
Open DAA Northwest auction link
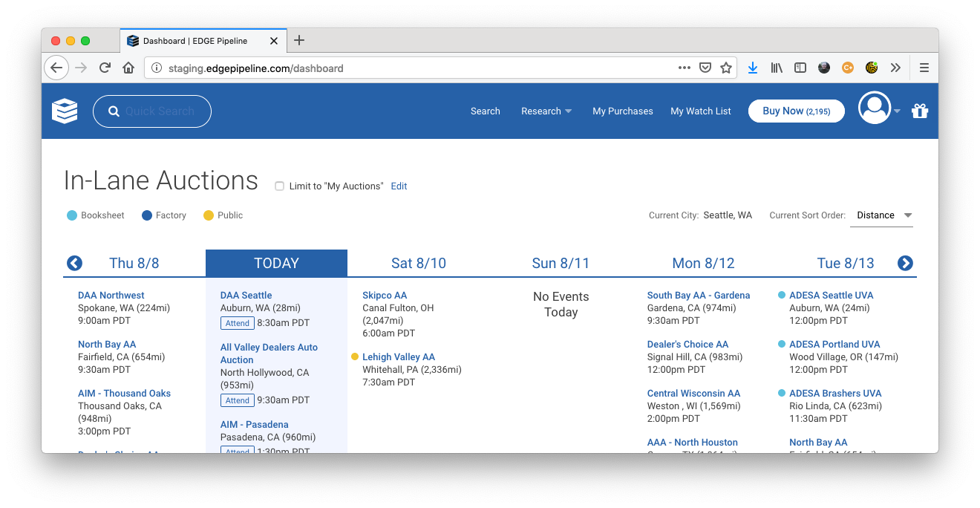(x=111, y=296)
